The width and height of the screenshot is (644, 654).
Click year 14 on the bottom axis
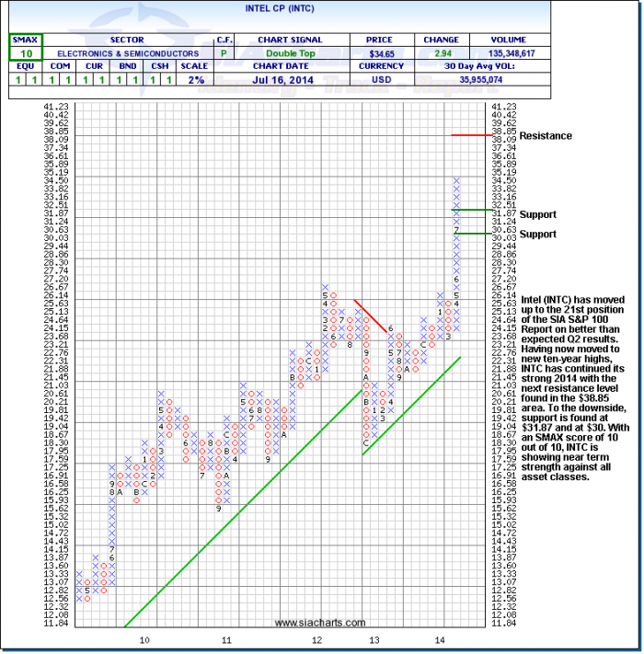[441, 638]
